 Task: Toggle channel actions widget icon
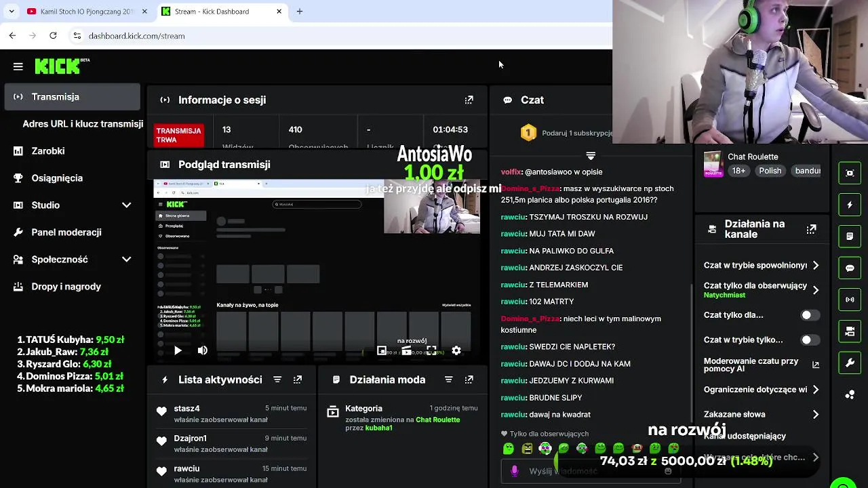(850, 331)
